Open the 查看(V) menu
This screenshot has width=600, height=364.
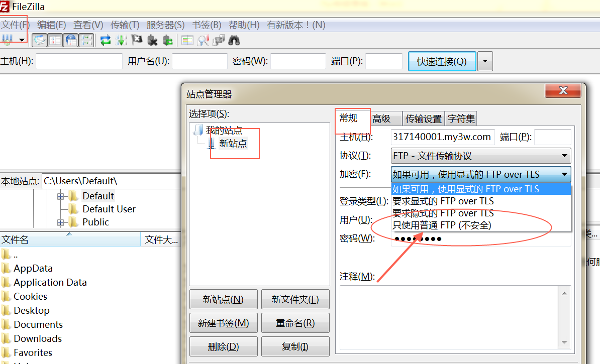(88, 25)
